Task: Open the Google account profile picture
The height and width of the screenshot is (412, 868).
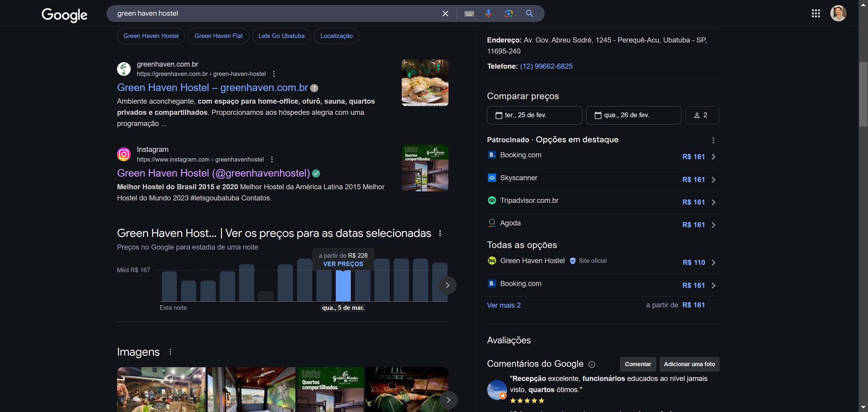Action: [x=838, y=14]
